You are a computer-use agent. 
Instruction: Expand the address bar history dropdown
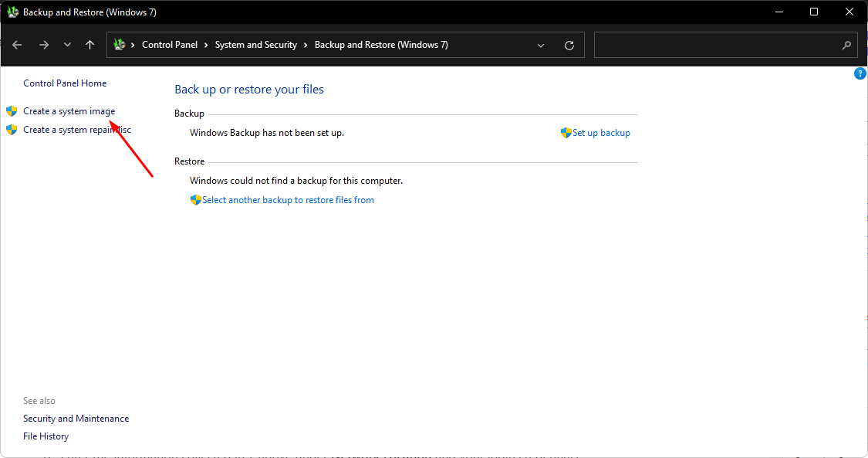(541, 46)
